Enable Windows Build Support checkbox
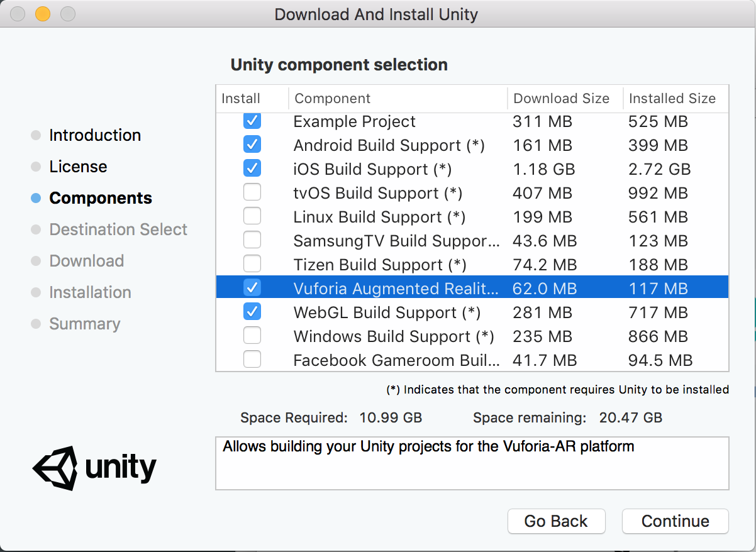This screenshot has width=756, height=552. coord(252,336)
